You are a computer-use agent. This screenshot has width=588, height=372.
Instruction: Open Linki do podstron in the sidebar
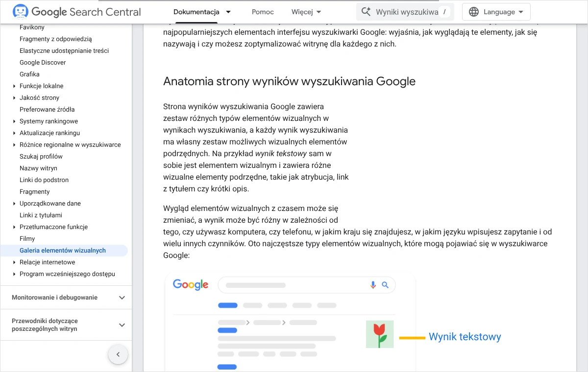(x=44, y=180)
